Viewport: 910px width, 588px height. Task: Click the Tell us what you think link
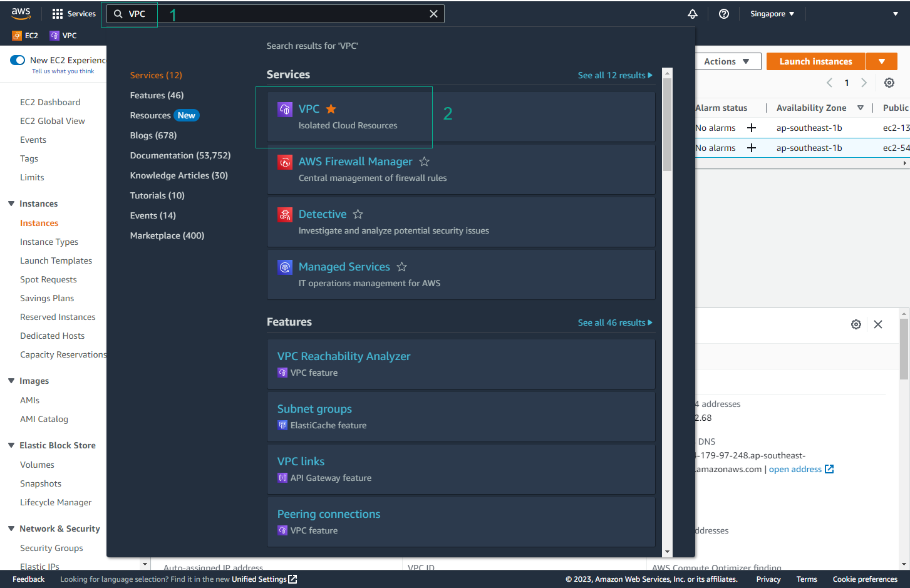point(63,71)
